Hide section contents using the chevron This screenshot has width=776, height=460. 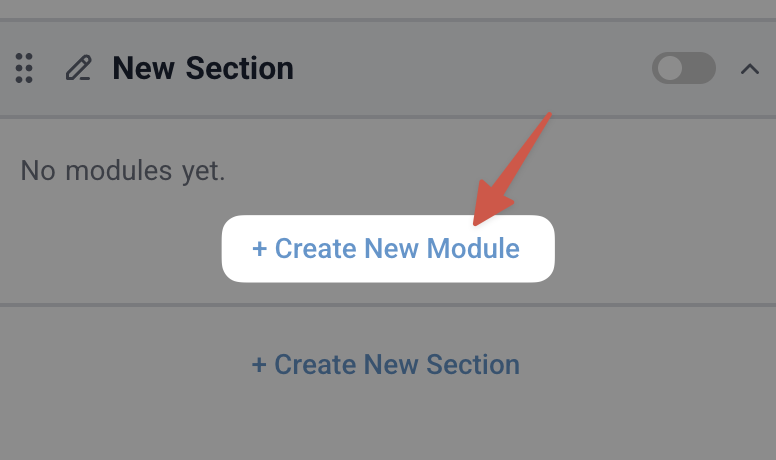coord(750,69)
